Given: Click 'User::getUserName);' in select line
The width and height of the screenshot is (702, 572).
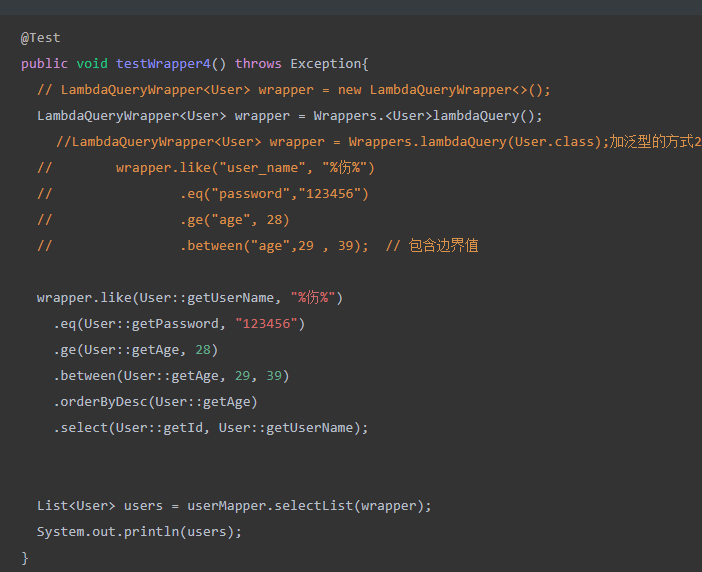Looking at the screenshot, I should click(293, 427).
